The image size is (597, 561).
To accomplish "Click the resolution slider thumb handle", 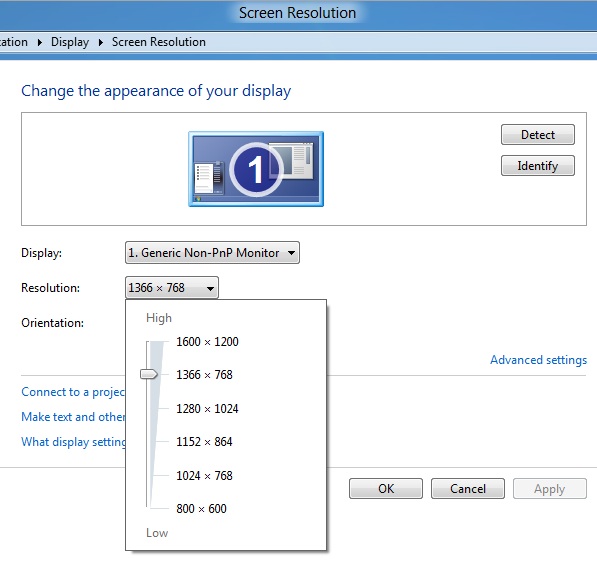I will [148, 374].
